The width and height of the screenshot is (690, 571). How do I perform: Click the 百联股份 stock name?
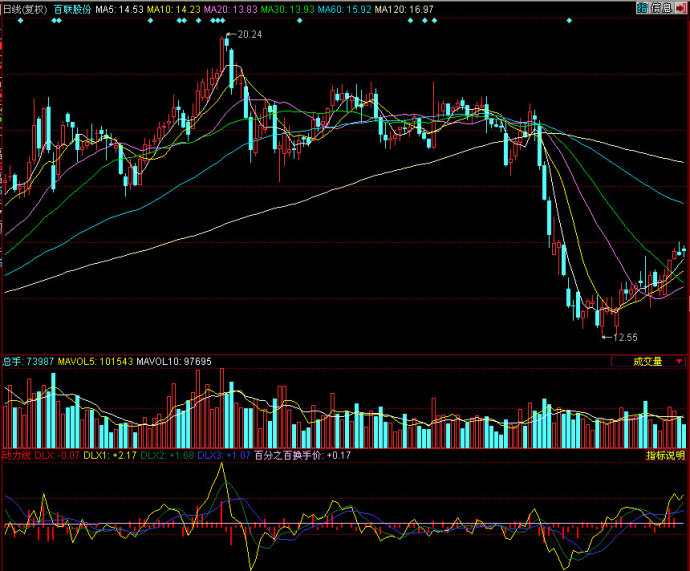(72, 9)
